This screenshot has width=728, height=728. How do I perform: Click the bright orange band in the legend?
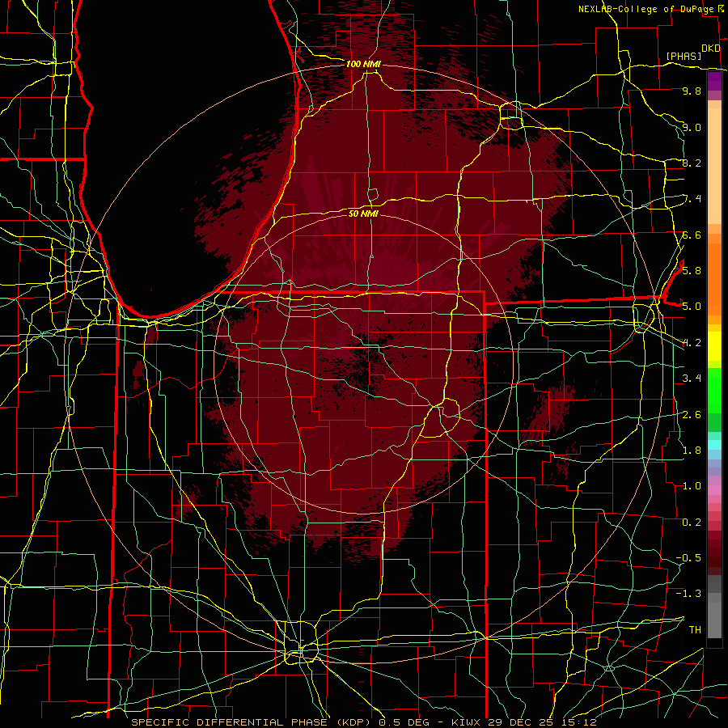coord(714,278)
